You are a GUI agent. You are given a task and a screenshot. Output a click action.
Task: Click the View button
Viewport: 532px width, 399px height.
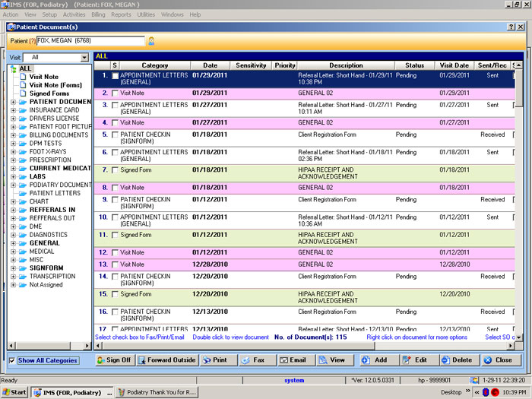335,360
